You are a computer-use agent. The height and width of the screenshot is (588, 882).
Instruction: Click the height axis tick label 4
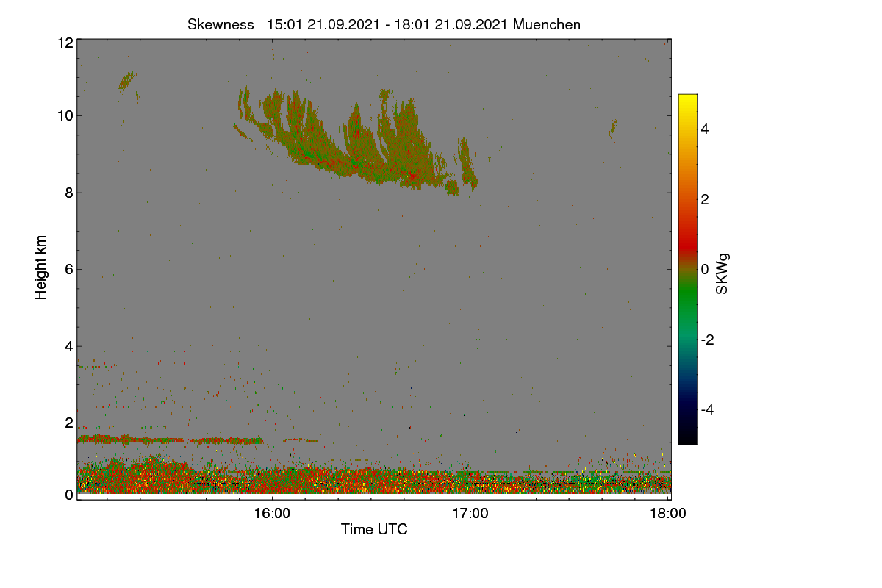(69, 346)
